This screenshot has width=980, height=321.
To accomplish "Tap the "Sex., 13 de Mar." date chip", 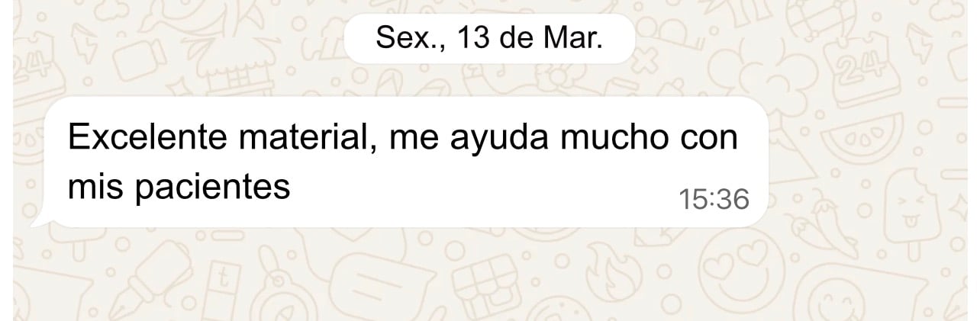I will (489, 37).
